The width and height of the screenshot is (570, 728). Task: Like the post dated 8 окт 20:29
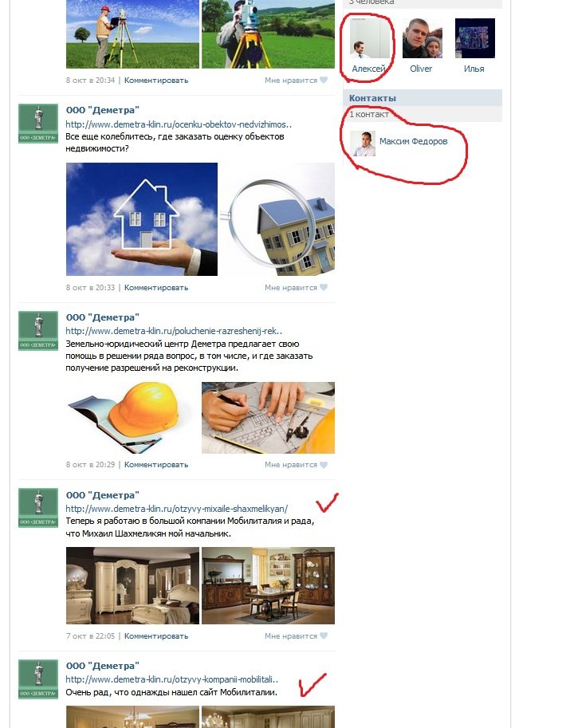[296, 465]
